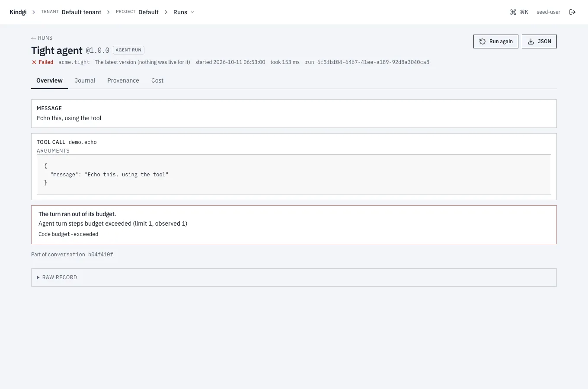This screenshot has width=588, height=389.
Task: Click 'The turn ran out of its budget.' heading
Action: point(77,214)
